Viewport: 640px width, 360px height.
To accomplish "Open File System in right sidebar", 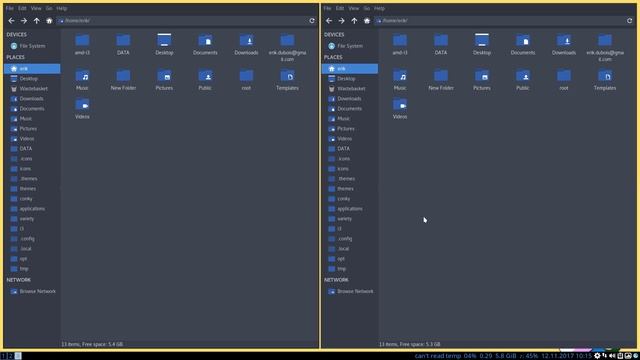I will (349, 46).
